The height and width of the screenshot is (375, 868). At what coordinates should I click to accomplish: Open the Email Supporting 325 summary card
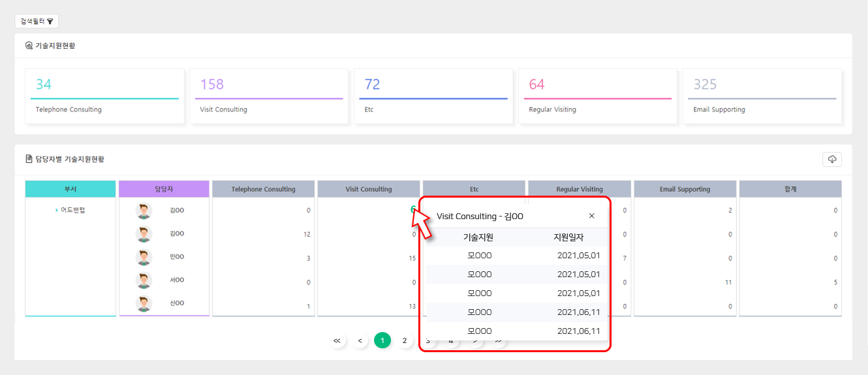(x=762, y=96)
